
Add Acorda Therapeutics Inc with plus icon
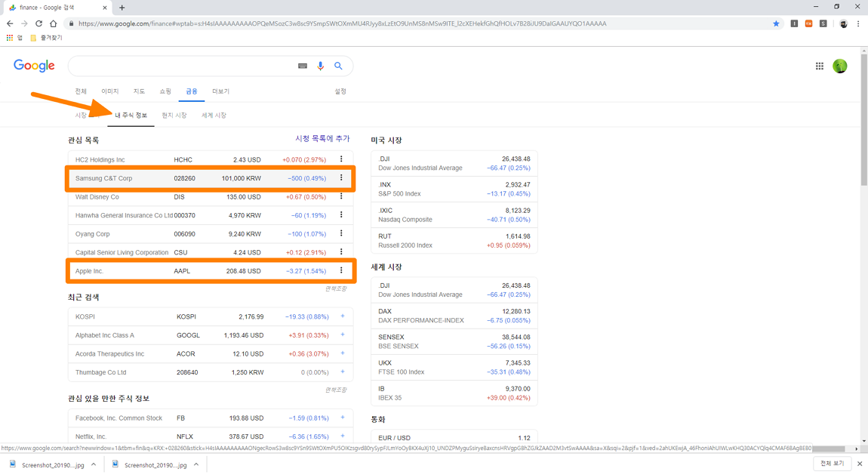343,353
